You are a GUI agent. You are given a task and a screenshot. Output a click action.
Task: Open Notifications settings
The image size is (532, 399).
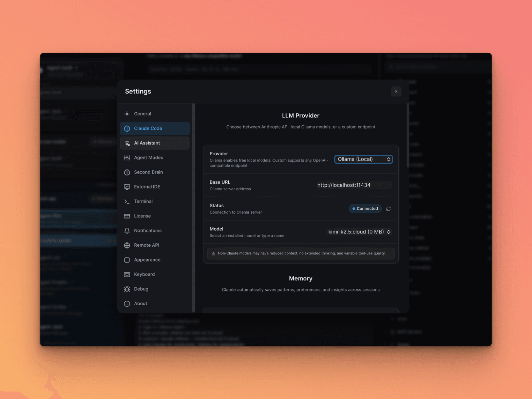click(x=155, y=231)
